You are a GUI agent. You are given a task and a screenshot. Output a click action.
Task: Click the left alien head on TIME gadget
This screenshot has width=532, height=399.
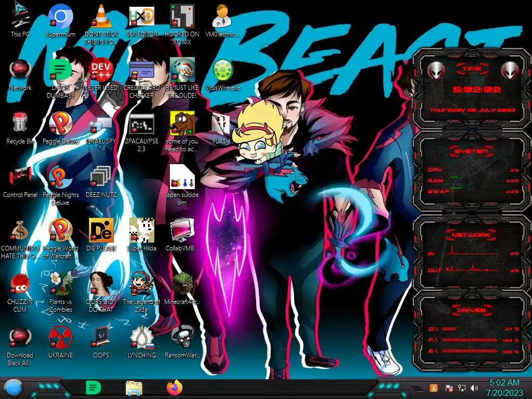pos(436,70)
